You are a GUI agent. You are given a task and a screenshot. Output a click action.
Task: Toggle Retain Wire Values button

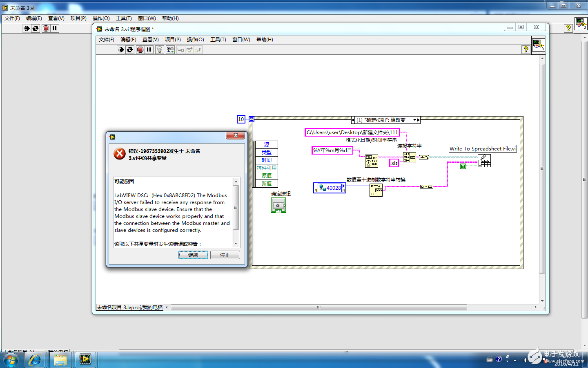pyautogui.click(x=170, y=50)
